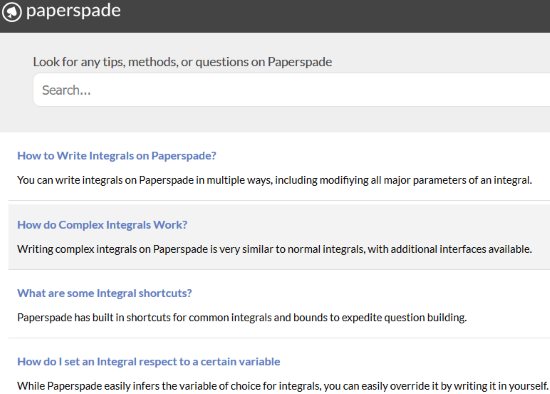Click description 'Writing complex integrals on Paperspade is very similar'
Image resolution: width=550 pixels, height=394 pixels.
[x=274, y=249]
